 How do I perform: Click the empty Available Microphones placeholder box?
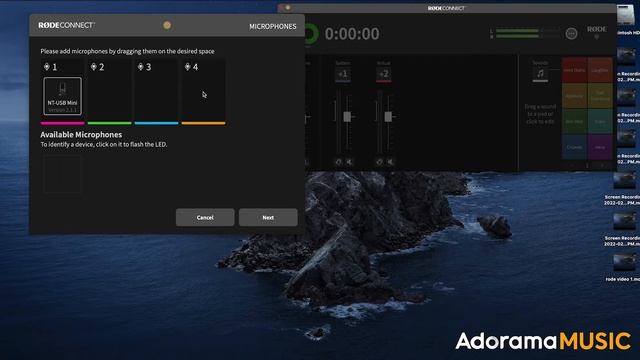(x=62, y=174)
